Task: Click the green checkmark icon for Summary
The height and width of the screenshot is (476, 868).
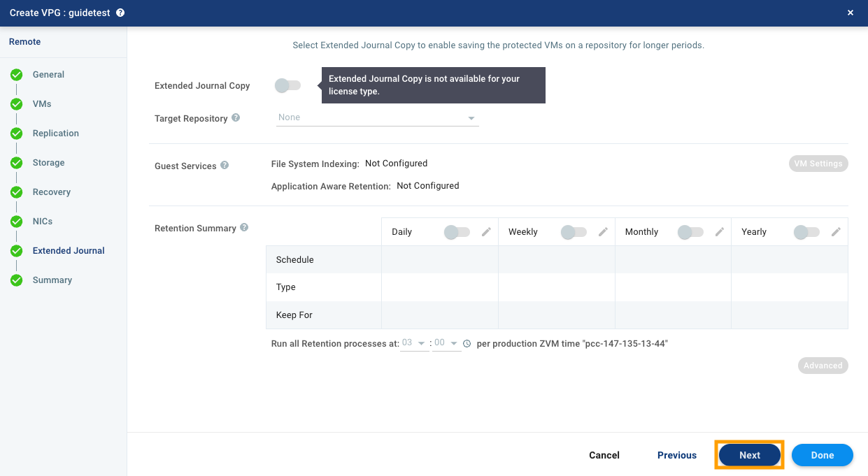Action: point(17,280)
